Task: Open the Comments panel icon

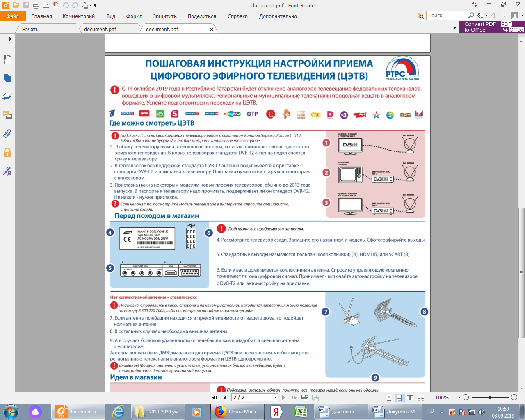Action: [x=7, y=115]
